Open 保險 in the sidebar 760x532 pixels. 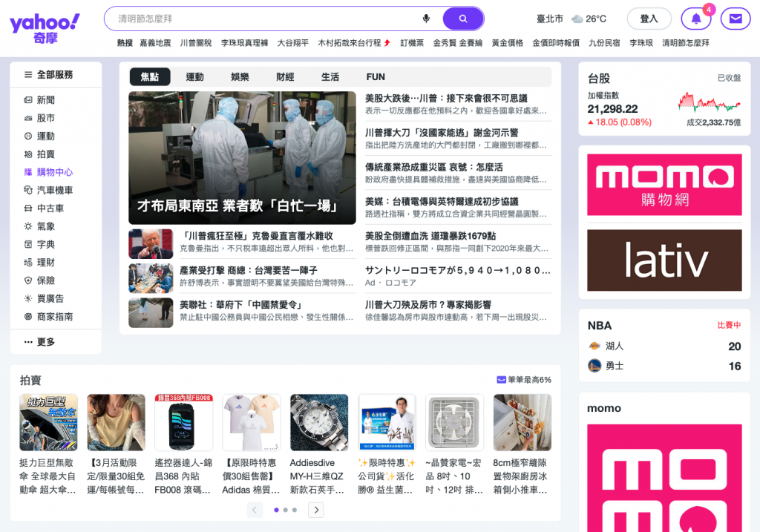click(x=40, y=280)
